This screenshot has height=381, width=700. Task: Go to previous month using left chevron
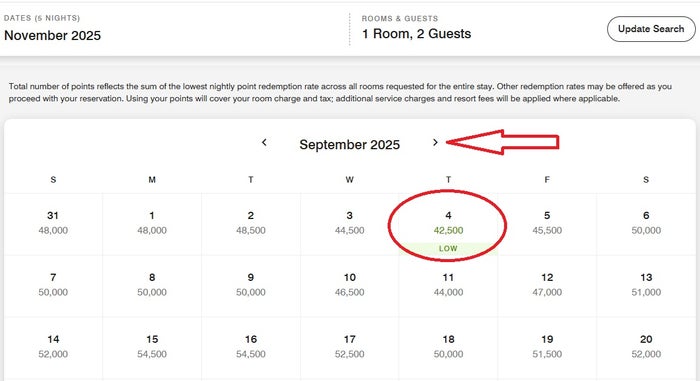pos(264,142)
